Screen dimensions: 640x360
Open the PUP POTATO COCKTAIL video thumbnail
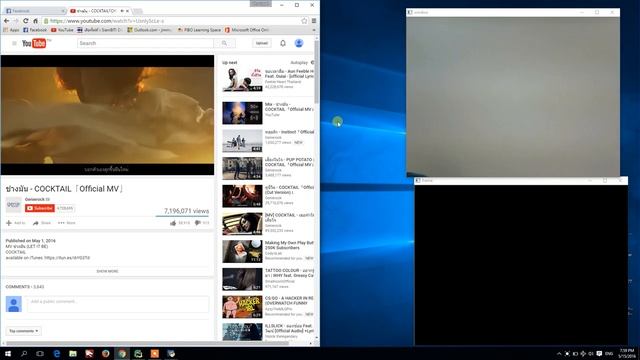pos(242,169)
